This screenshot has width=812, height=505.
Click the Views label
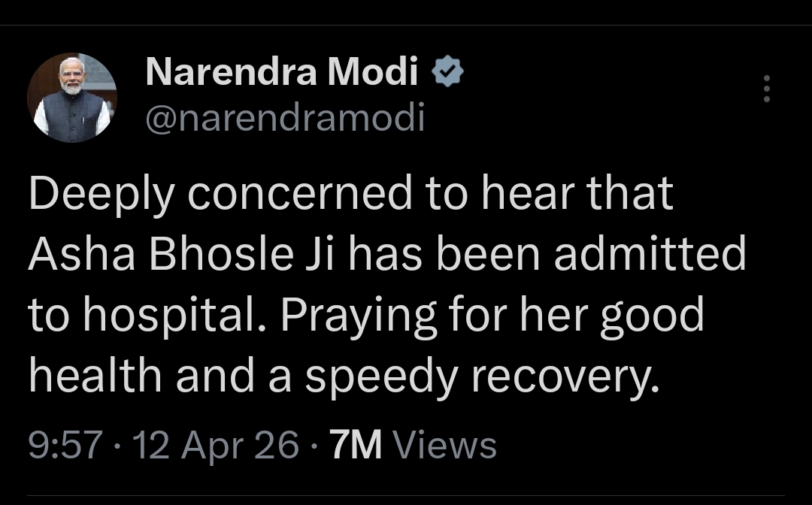click(445, 445)
